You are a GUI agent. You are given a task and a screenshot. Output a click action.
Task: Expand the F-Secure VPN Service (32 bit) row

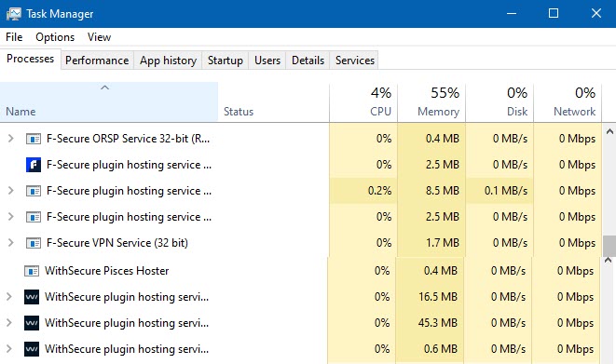point(10,243)
